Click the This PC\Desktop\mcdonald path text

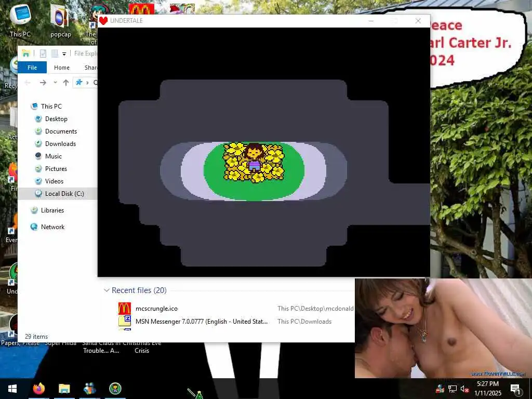point(315,309)
